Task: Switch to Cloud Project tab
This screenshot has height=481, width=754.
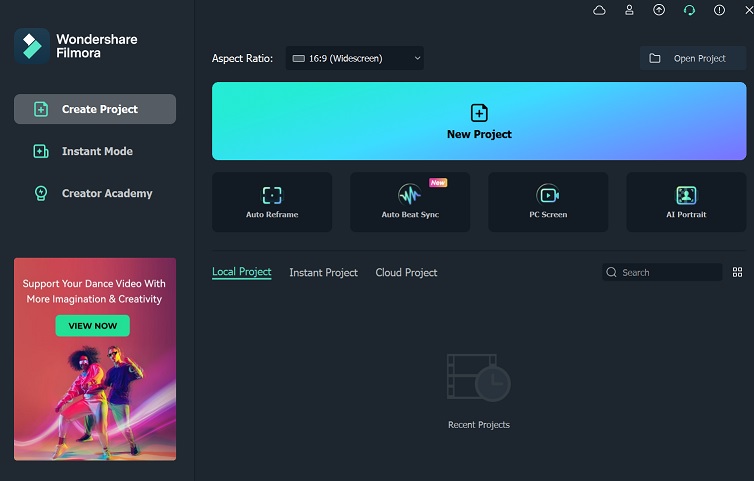Action: (406, 273)
